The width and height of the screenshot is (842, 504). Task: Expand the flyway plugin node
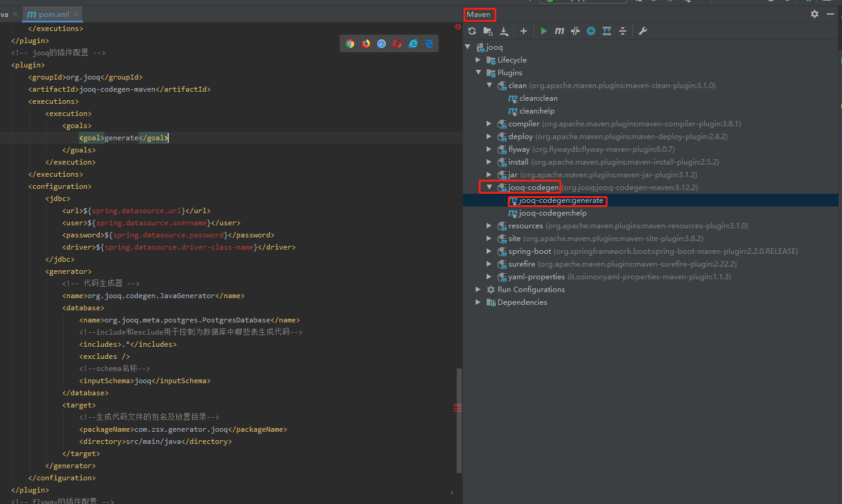pyautogui.click(x=490, y=149)
